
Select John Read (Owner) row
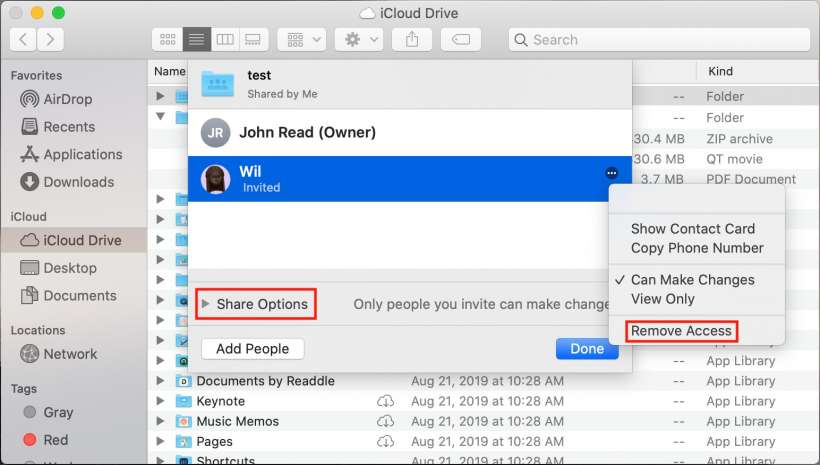[409, 133]
